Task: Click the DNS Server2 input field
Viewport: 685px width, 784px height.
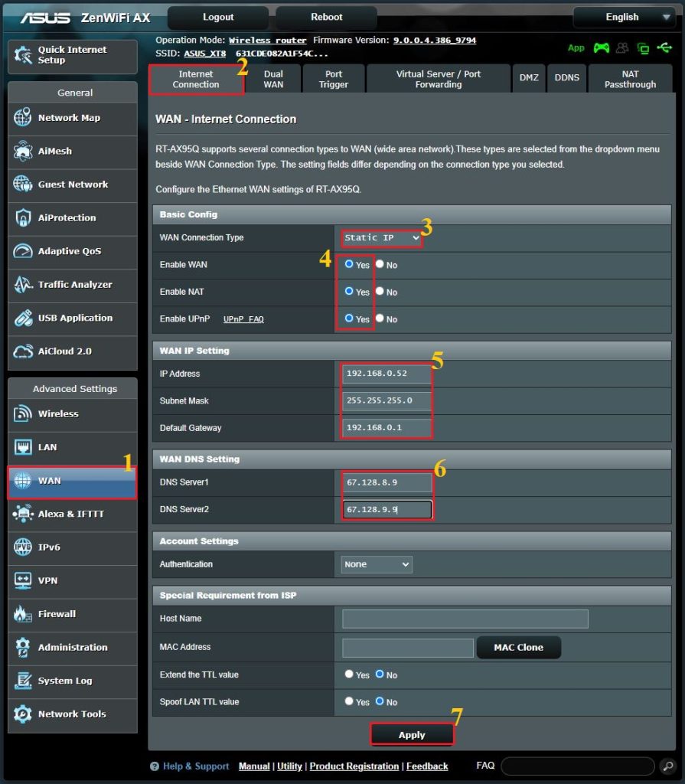Action: click(387, 508)
